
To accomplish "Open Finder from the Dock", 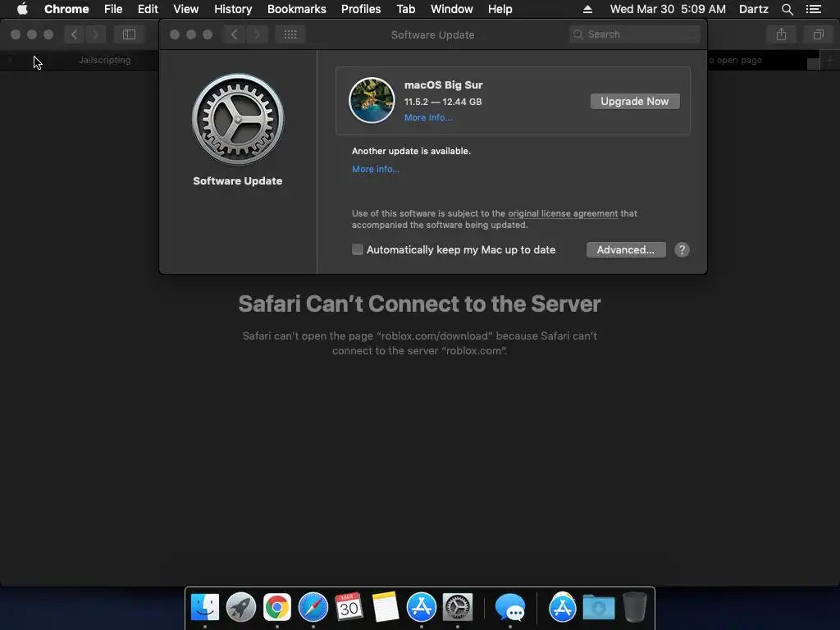I will tap(205, 607).
